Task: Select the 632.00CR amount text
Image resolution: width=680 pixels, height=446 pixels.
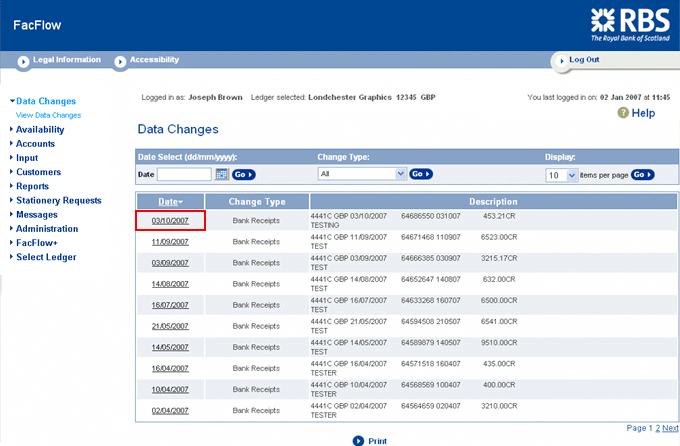Action: 499,279
